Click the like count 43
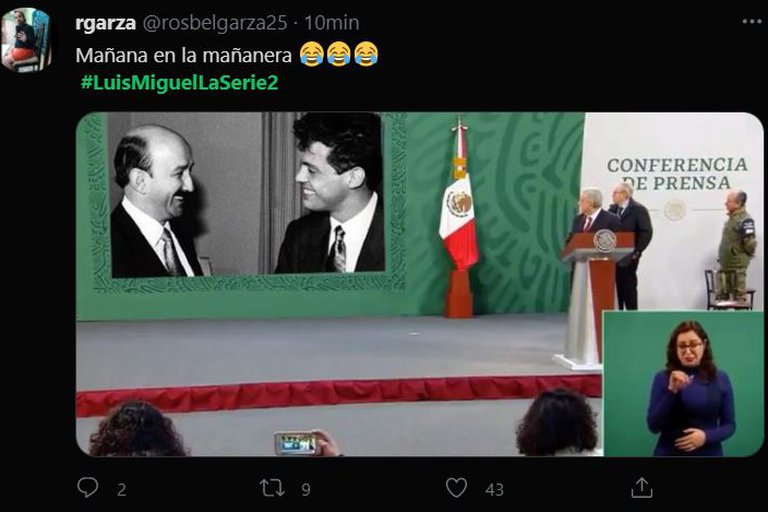The width and height of the screenshot is (768, 512). click(x=494, y=489)
